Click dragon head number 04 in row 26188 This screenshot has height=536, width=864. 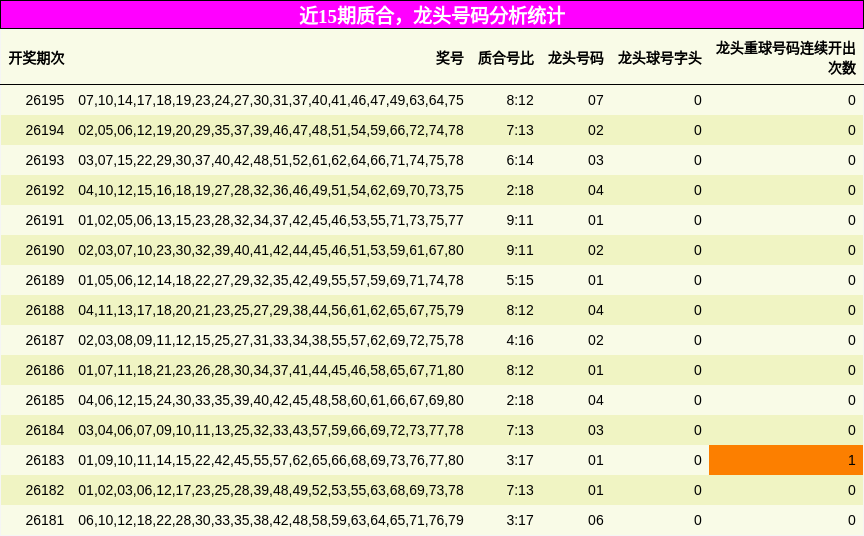(595, 310)
